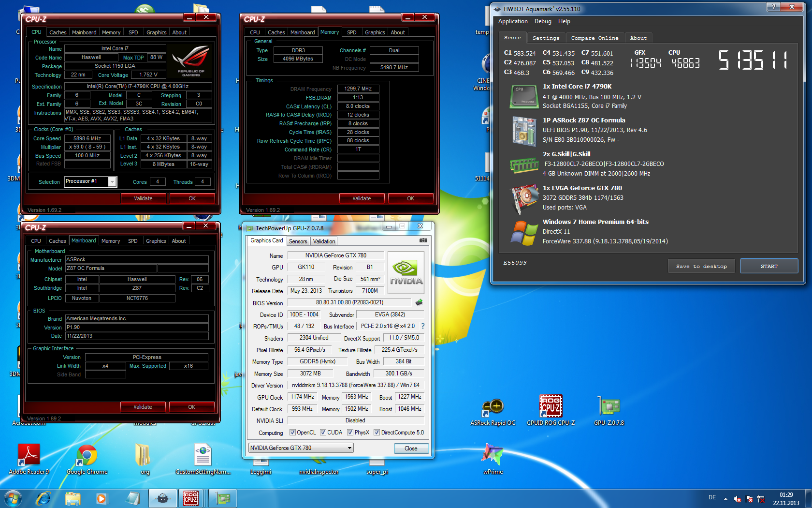
Task: Click OK in the Memory CPU-Z window
Action: coord(410,198)
